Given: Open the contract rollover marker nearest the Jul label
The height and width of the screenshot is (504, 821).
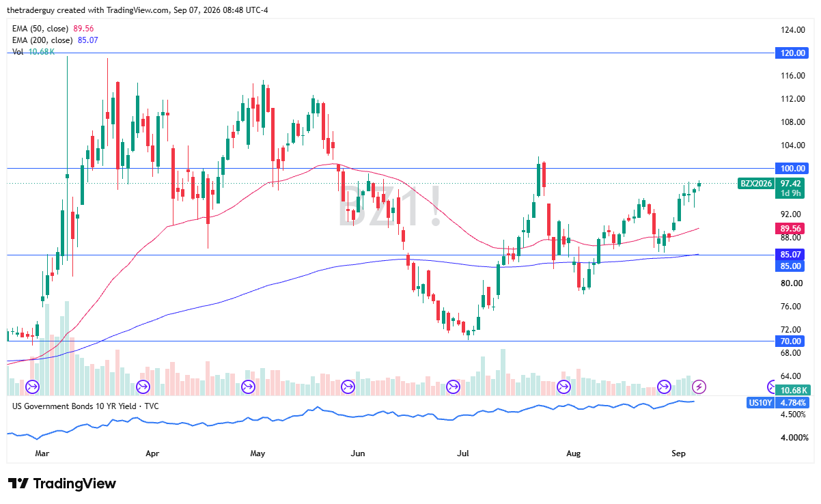Looking at the screenshot, I should (x=453, y=387).
